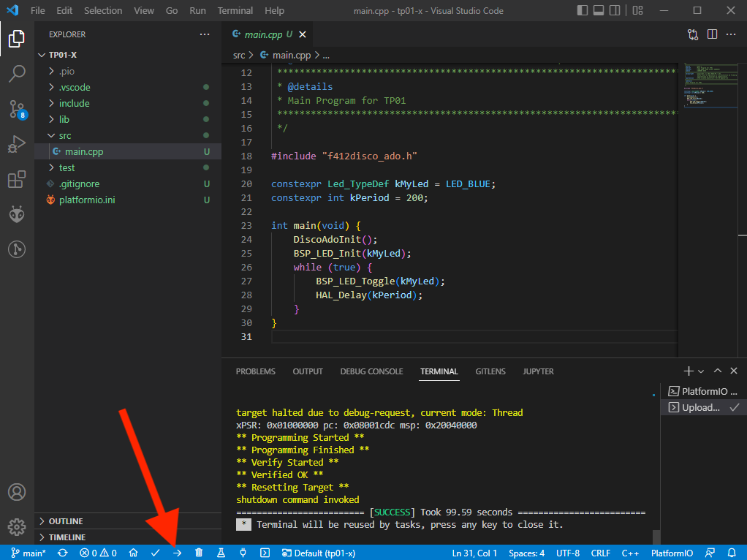
Task: Expand the include folder in Explorer
Action: pyautogui.click(x=74, y=103)
